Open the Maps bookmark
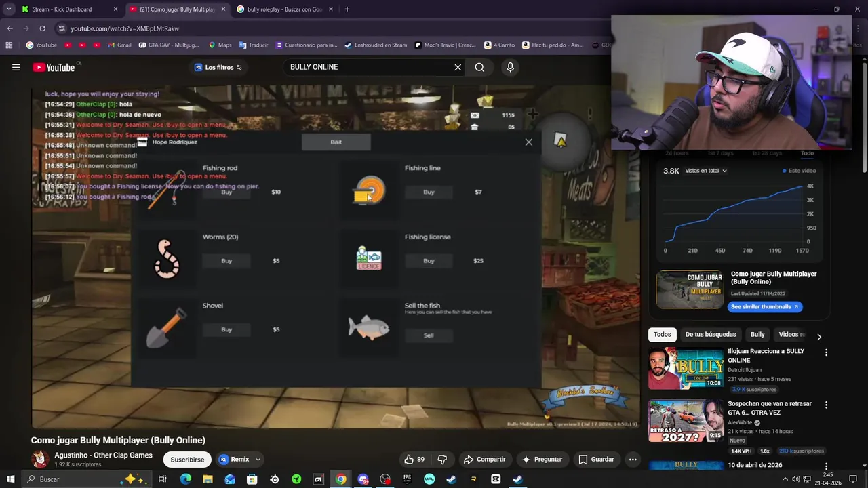This screenshot has height=488, width=868. click(x=220, y=45)
